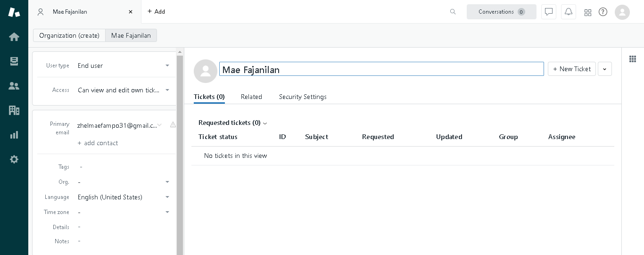Open Organizations icon in sidebar

pyautogui.click(x=14, y=110)
